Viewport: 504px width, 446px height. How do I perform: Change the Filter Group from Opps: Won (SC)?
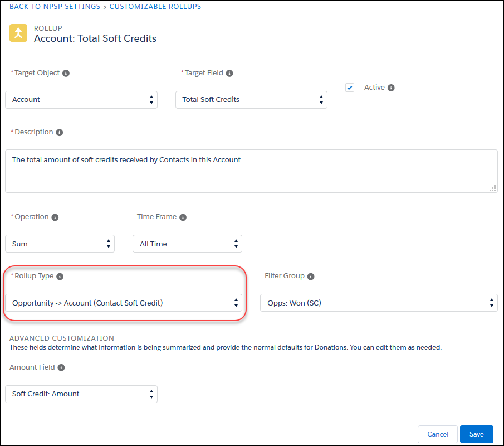pyautogui.click(x=379, y=303)
